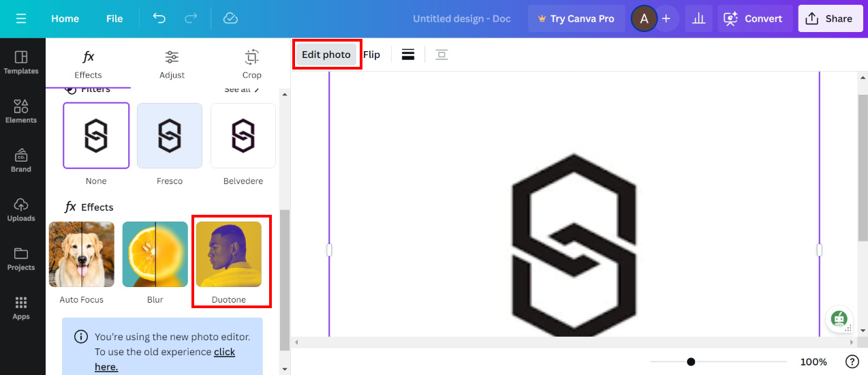The image size is (868, 375).
Task: Click the right resize handle of image
Action: point(819,250)
